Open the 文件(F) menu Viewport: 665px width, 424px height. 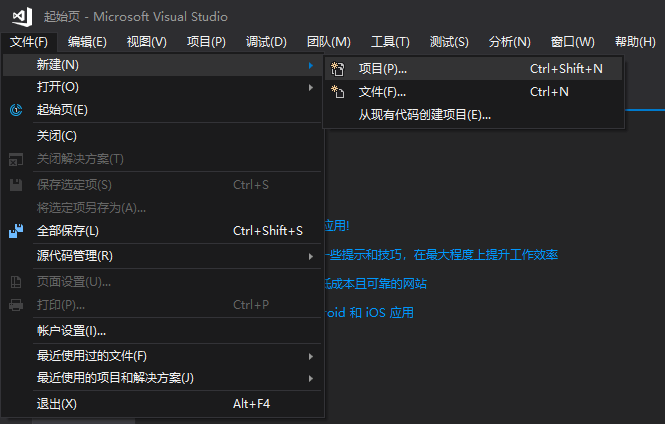[x=29, y=42]
